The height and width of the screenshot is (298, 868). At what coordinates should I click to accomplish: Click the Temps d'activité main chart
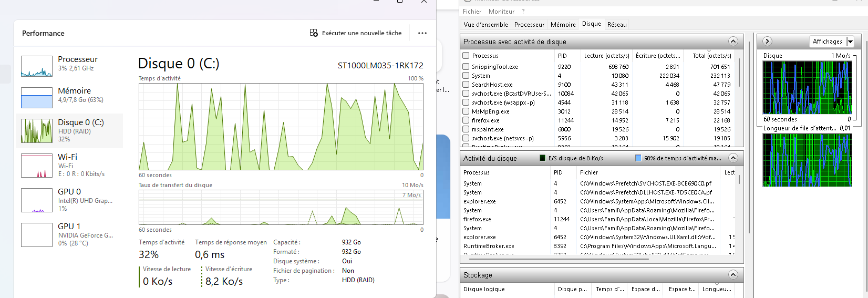click(x=281, y=127)
